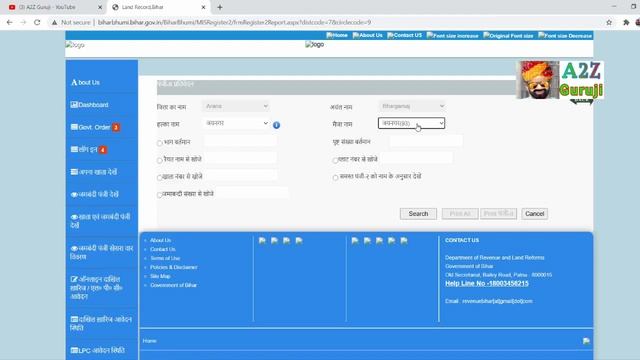This screenshot has width=640, height=360.
Task: Click Original Font size in header
Action: 508,36
